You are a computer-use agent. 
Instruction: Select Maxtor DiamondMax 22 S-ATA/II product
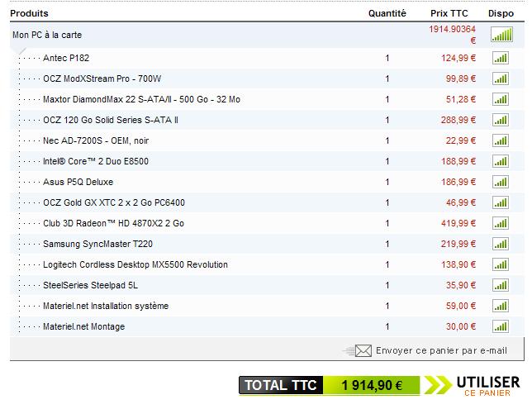point(141,99)
